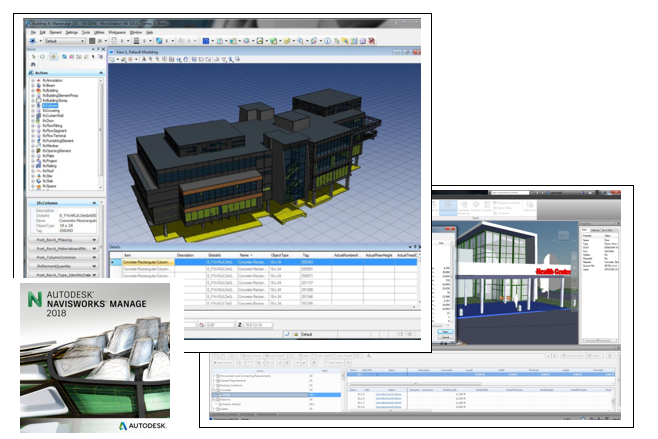Select IfcColumn in the Active tree
This screenshot has height=439, width=658.
click(50, 105)
